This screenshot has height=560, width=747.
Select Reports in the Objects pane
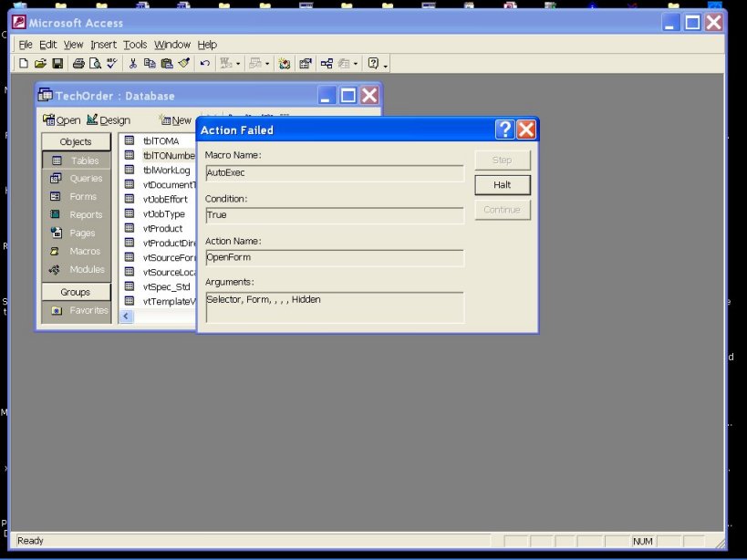77,214
